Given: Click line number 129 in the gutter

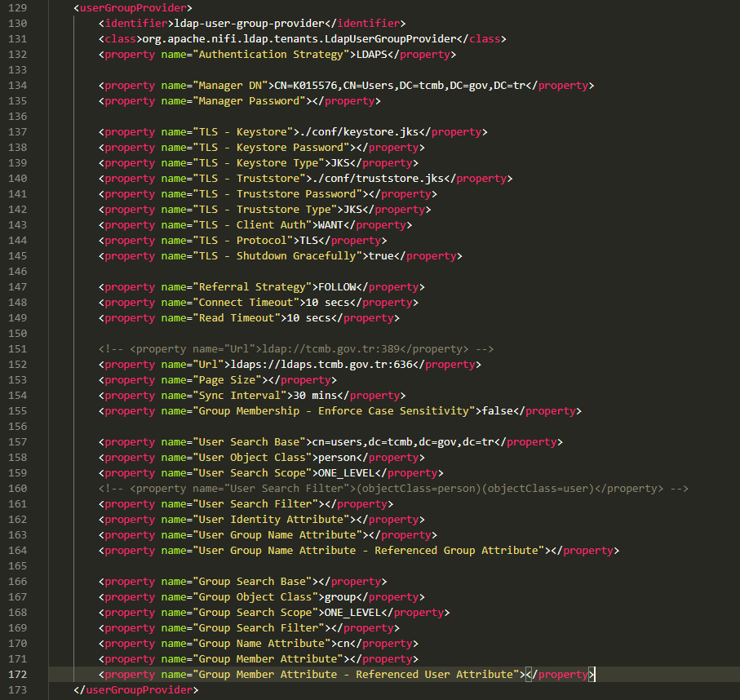Looking at the screenshot, I should coord(18,8).
